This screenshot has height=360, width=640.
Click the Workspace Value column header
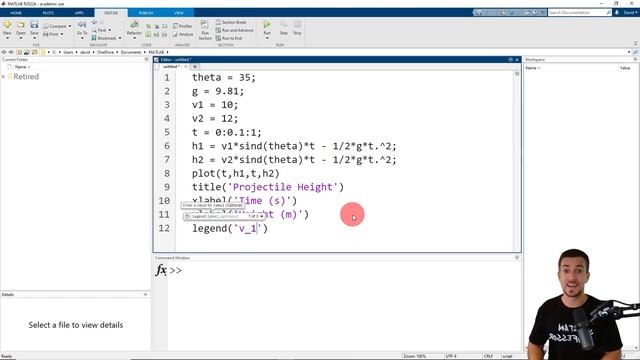pos(625,68)
